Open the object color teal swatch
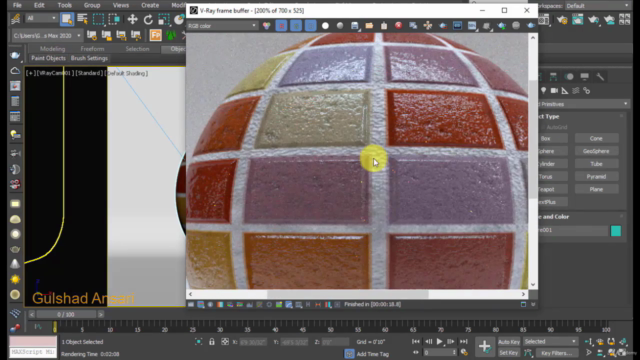This screenshot has height=360, width=640. click(x=616, y=231)
